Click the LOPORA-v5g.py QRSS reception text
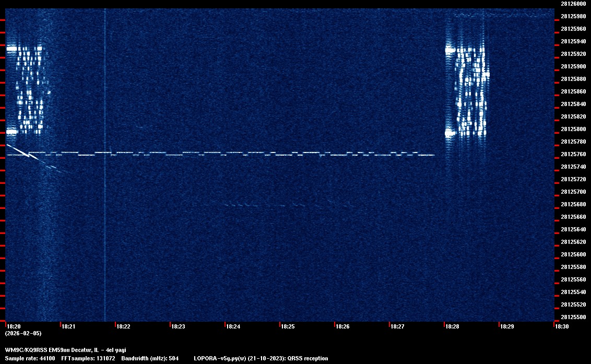 261,358
